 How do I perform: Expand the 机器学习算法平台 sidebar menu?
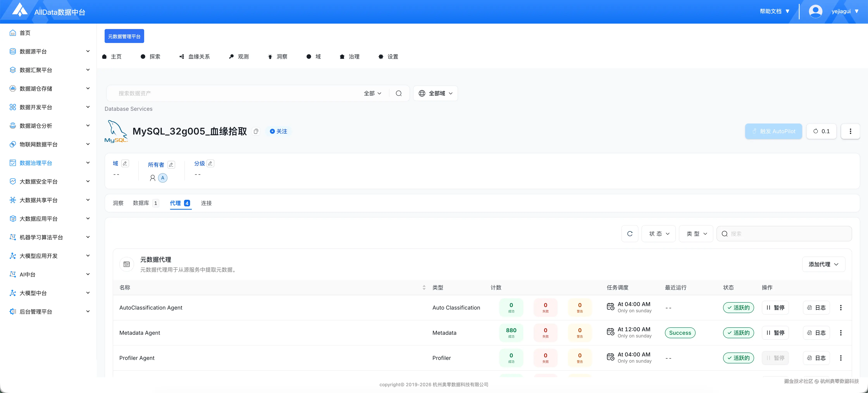[88, 237]
